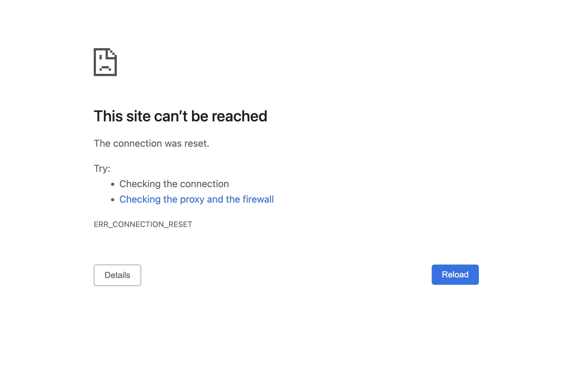Click the ERR_CONNECTION_RESET error code
588x366 pixels.
click(143, 224)
